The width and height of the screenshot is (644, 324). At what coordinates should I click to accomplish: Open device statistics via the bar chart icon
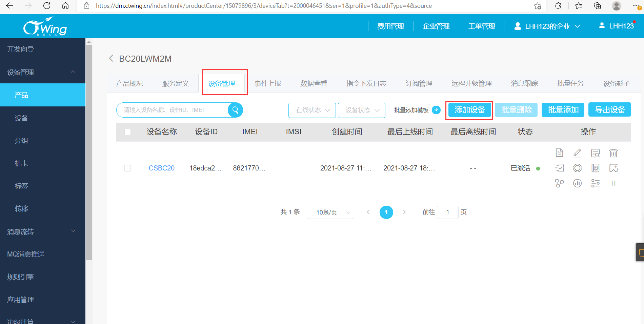click(577, 183)
